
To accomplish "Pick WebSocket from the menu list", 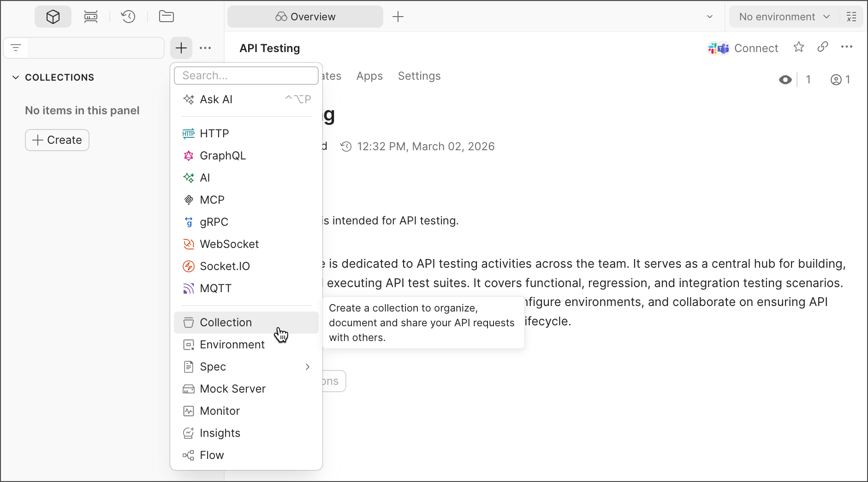I will tap(229, 244).
